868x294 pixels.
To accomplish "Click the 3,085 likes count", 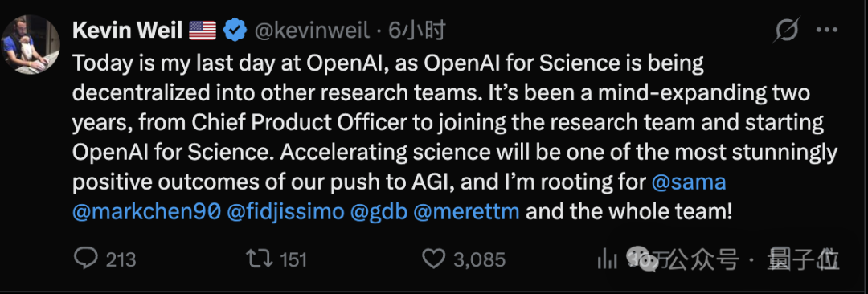I will [479, 259].
